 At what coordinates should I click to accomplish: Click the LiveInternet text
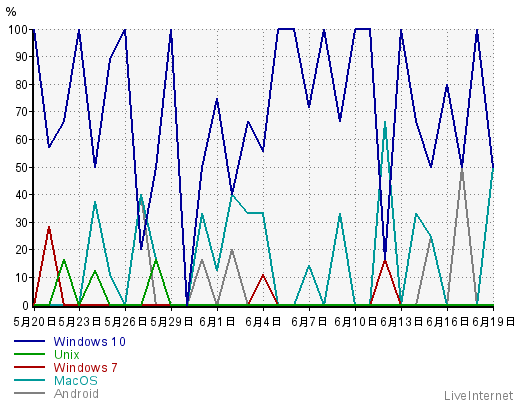coord(478,396)
